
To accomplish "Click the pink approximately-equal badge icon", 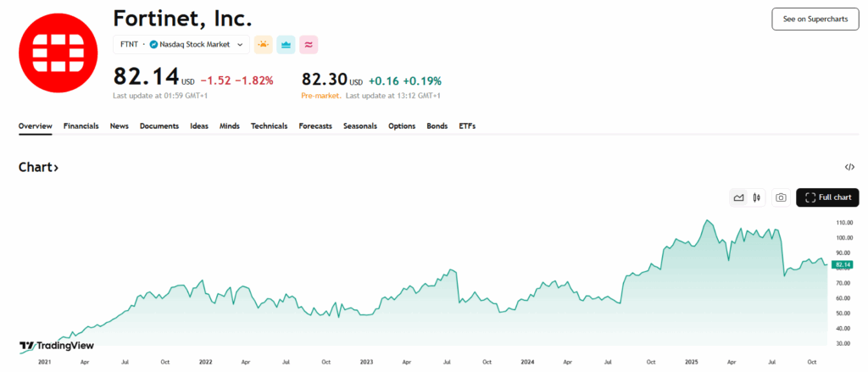I will [308, 45].
